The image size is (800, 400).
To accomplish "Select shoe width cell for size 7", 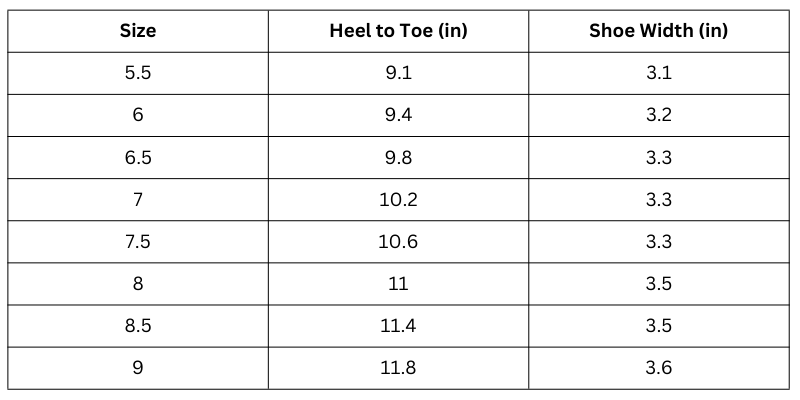I will point(658,200).
